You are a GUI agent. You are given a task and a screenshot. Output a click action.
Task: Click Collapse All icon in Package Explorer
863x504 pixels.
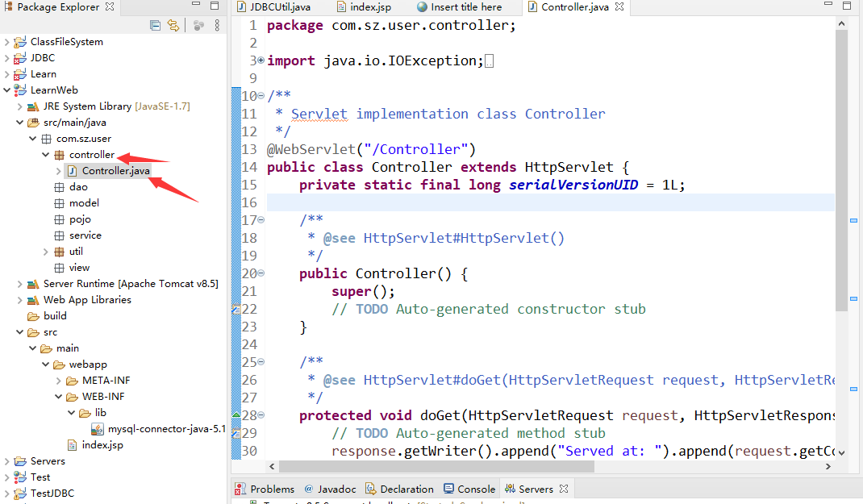(x=155, y=25)
